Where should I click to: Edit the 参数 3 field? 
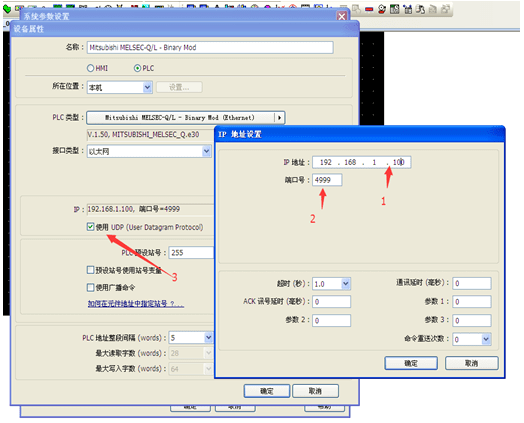tap(472, 320)
